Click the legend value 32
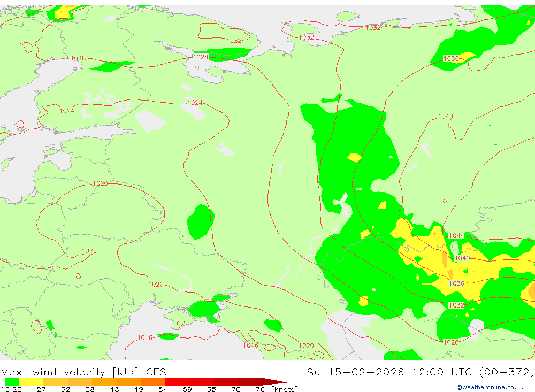Viewport: 535px width, 392px height. click(65, 389)
